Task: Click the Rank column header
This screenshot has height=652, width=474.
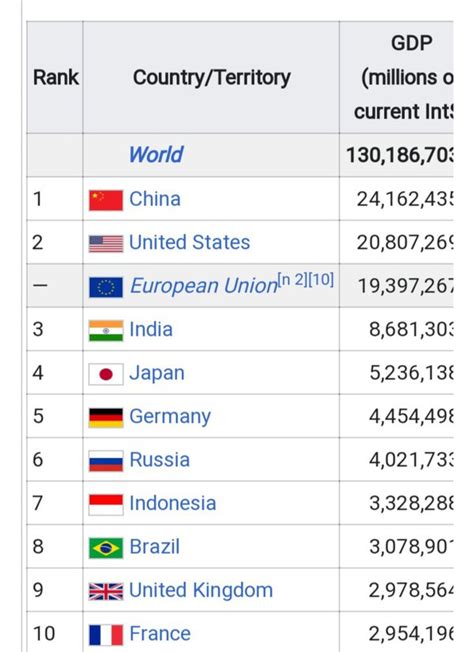Action: (x=55, y=77)
